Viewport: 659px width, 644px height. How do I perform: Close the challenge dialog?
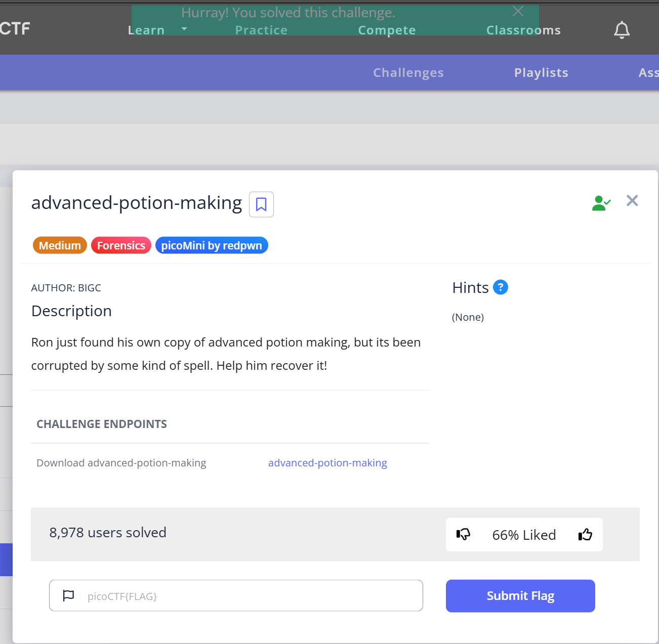click(x=632, y=201)
